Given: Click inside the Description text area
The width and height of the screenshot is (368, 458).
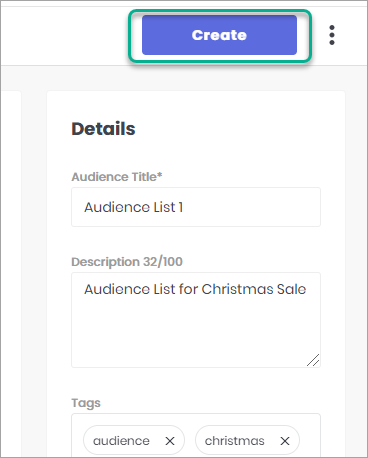Looking at the screenshot, I should click(196, 320).
